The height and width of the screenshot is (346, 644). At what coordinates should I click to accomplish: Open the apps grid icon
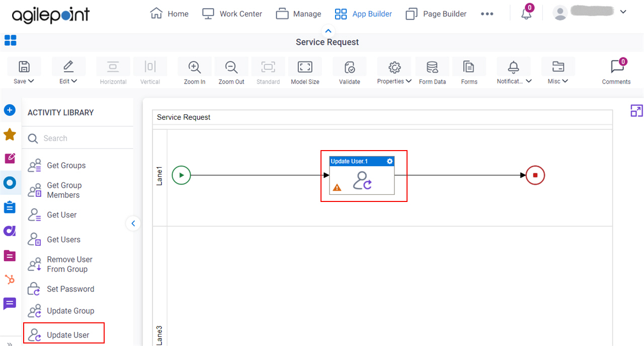pyautogui.click(x=11, y=41)
